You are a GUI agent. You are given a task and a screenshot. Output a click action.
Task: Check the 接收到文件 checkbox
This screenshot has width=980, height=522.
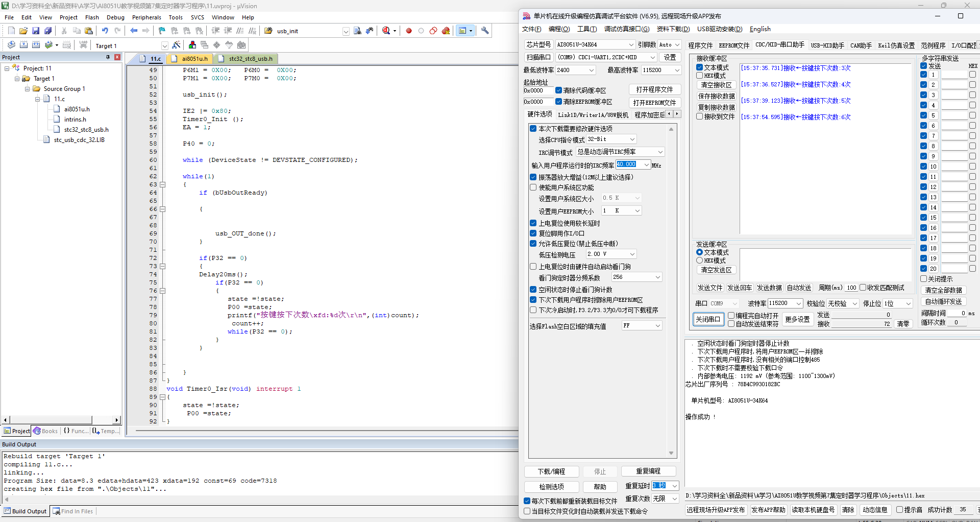pyautogui.click(x=700, y=116)
